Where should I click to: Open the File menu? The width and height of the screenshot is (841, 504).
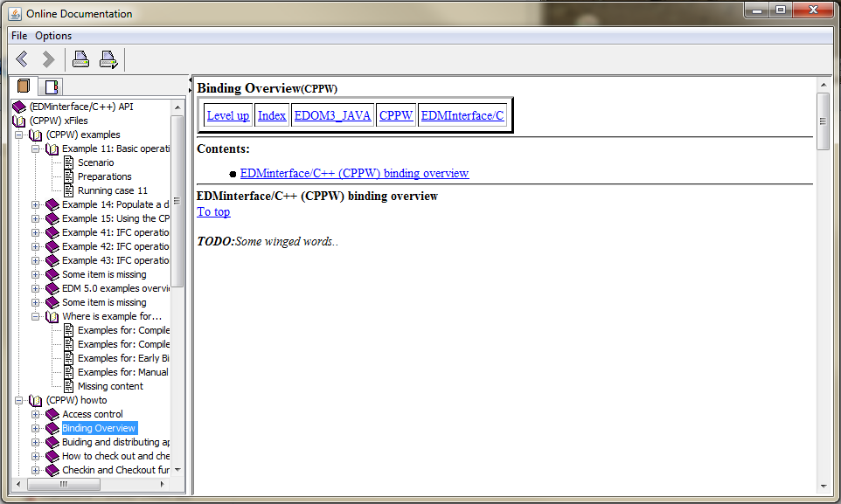pos(19,36)
